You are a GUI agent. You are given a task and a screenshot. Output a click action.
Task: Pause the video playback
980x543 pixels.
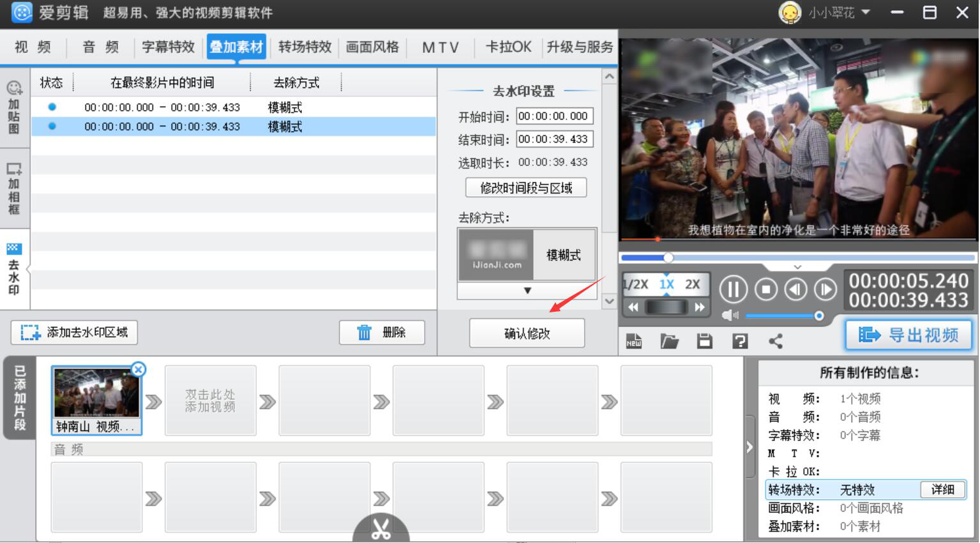click(733, 290)
